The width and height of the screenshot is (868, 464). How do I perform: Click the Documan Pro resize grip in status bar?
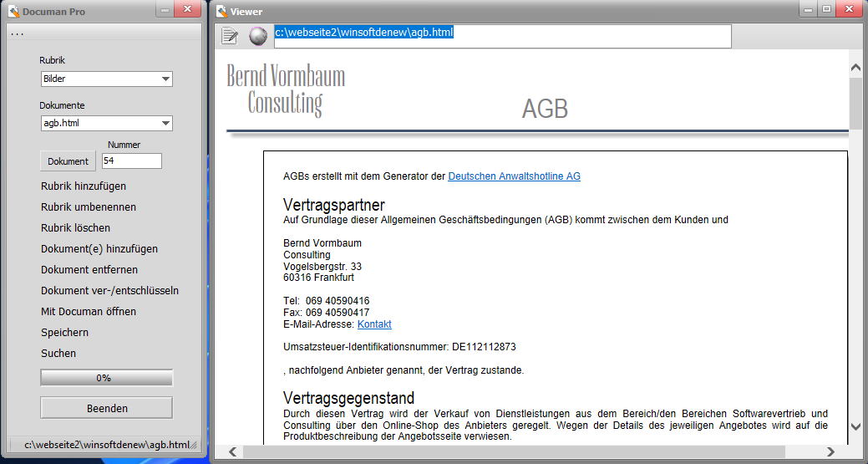[x=195, y=445]
